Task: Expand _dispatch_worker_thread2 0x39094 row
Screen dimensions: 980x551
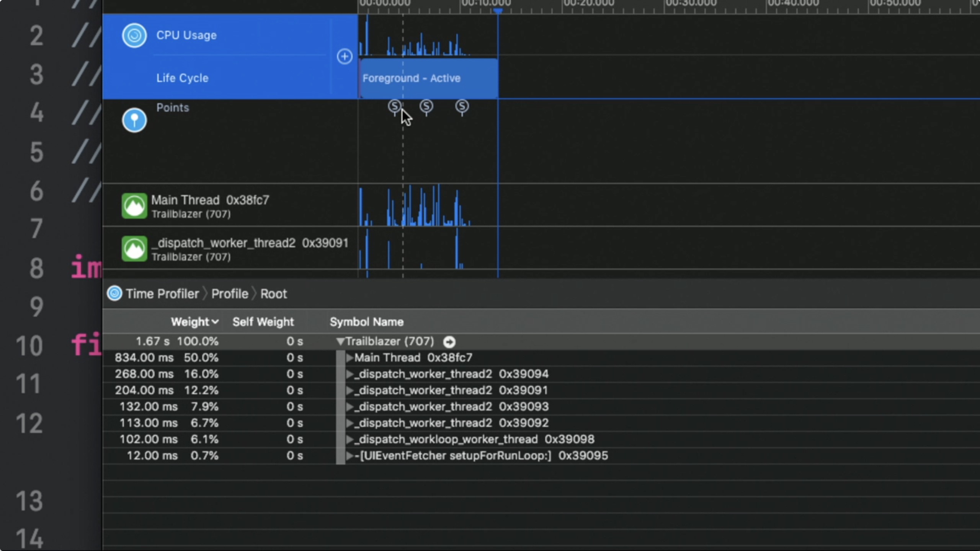Action: click(x=349, y=374)
